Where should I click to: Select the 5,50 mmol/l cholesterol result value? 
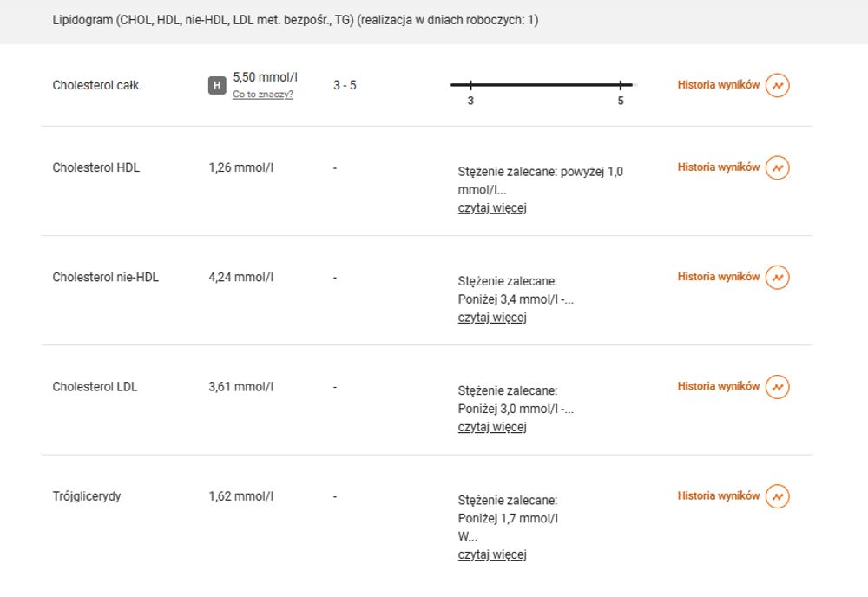[x=265, y=77]
